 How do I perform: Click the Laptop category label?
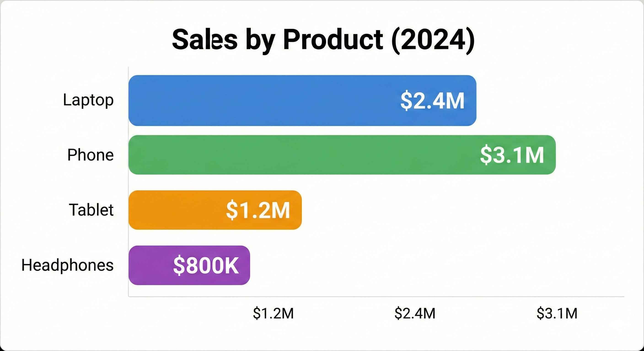click(88, 100)
